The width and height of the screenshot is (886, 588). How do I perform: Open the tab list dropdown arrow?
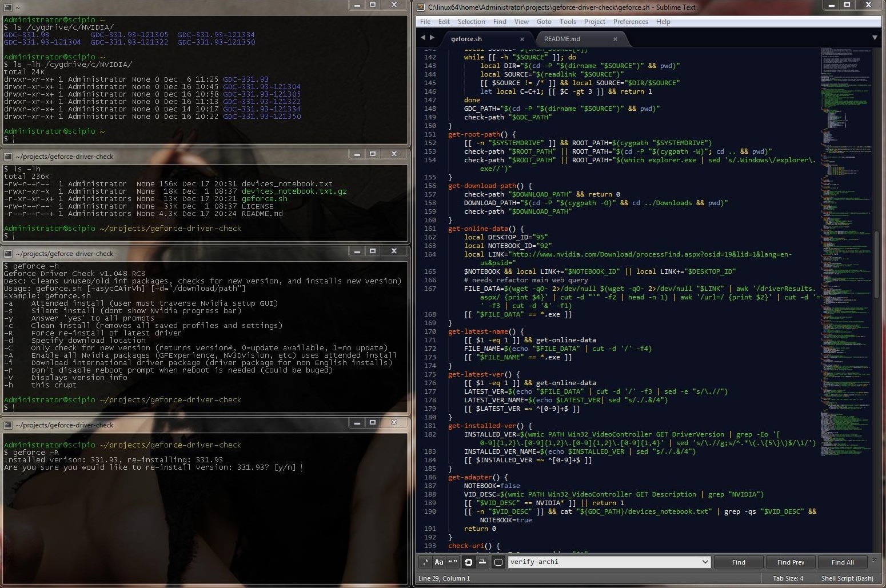(x=874, y=38)
